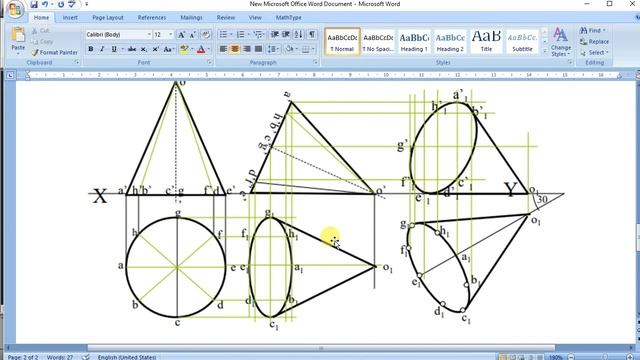Screen dimensions: 640x360
Task: Go to the Review tab
Action: 226,18
